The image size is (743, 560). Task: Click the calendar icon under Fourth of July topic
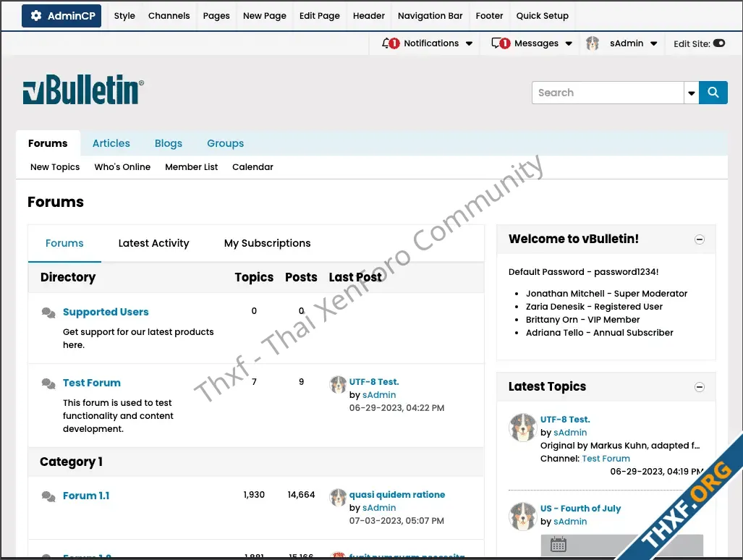559,544
